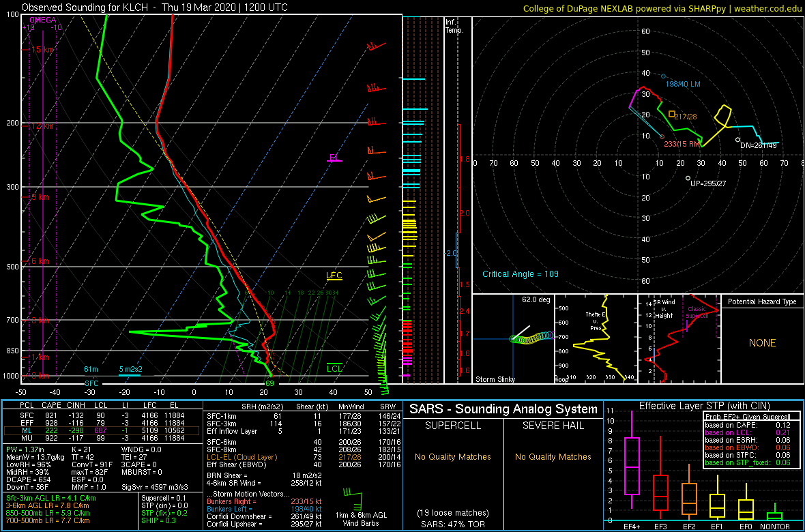This screenshot has height=532, width=805.
Task: Click the based on LCL: 0.21 probability line
Action: (x=746, y=433)
